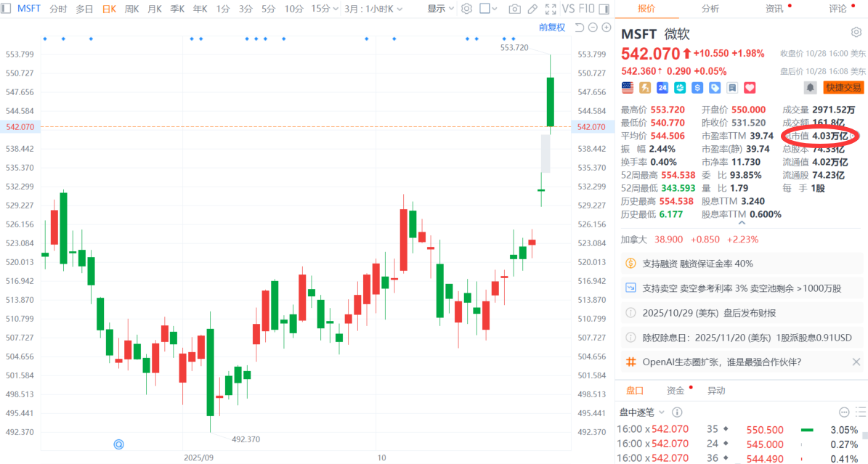Click the 24-hour trading icon
The height and width of the screenshot is (464, 868).
pyautogui.click(x=662, y=87)
